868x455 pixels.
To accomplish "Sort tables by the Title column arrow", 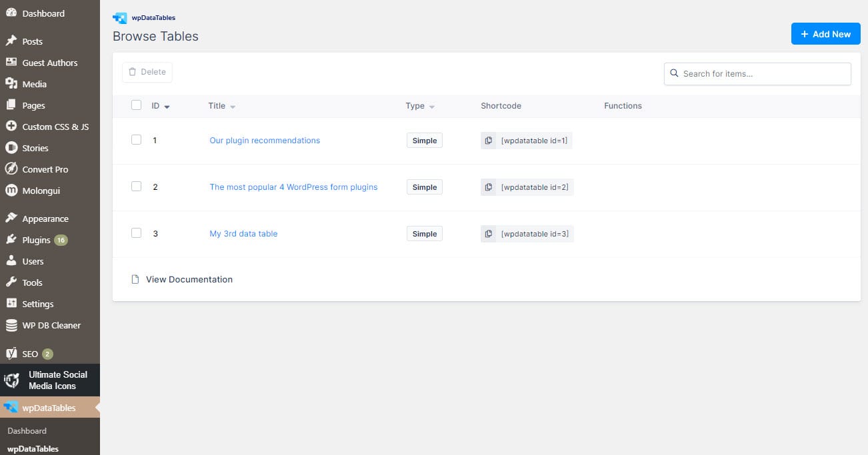I will pos(233,107).
